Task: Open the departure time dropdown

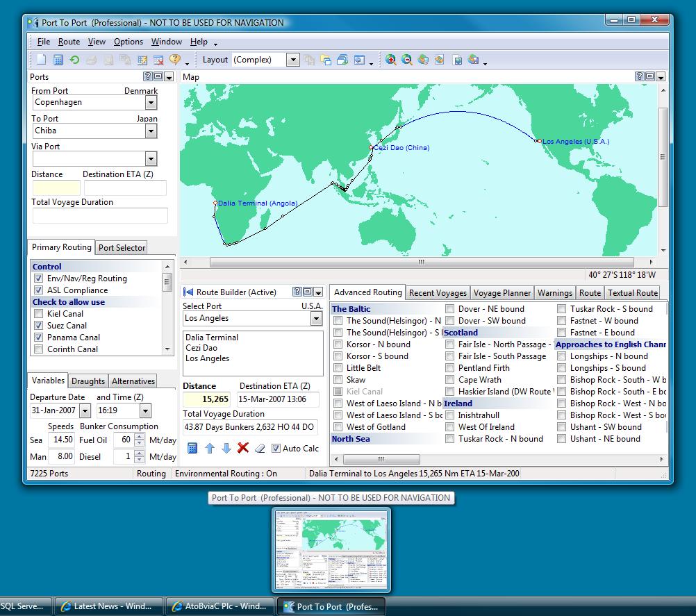Action: (x=145, y=410)
